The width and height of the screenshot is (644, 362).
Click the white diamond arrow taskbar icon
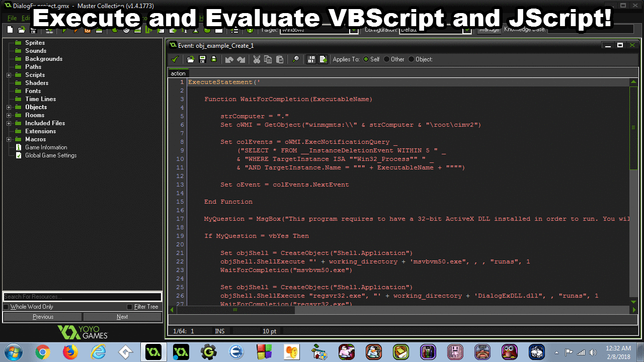126,352
